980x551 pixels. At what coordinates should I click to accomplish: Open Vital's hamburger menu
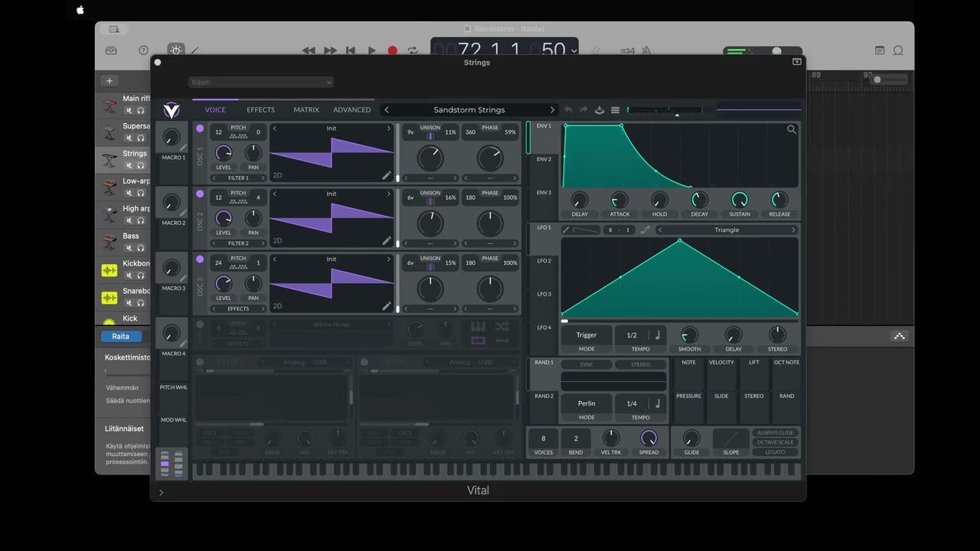coord(615,110)
